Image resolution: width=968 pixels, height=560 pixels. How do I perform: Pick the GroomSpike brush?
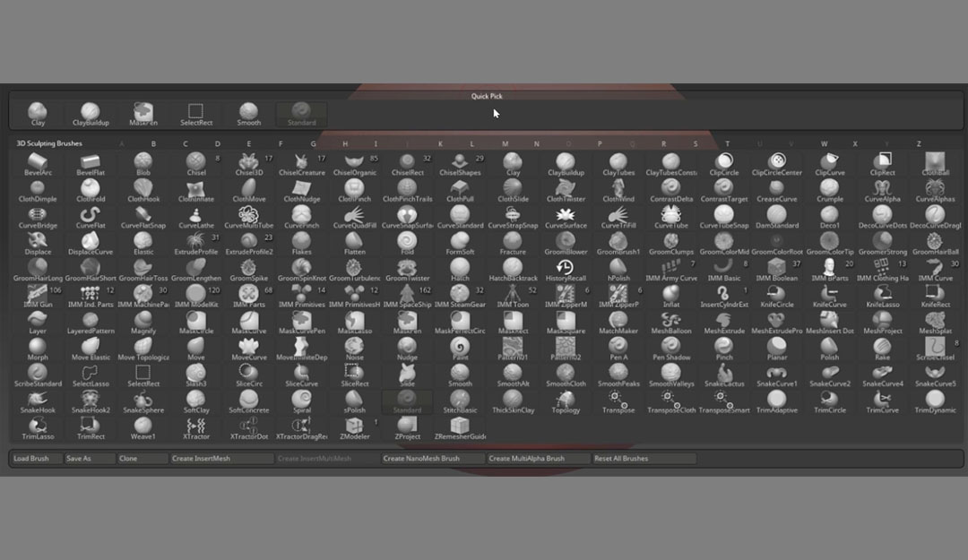click(x=249, y=271)
